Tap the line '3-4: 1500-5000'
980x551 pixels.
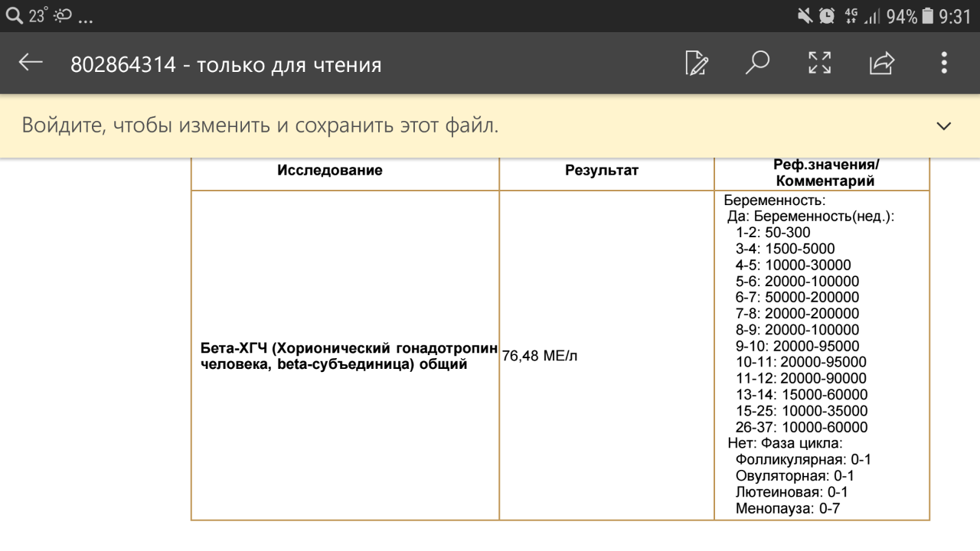(786, 249)
